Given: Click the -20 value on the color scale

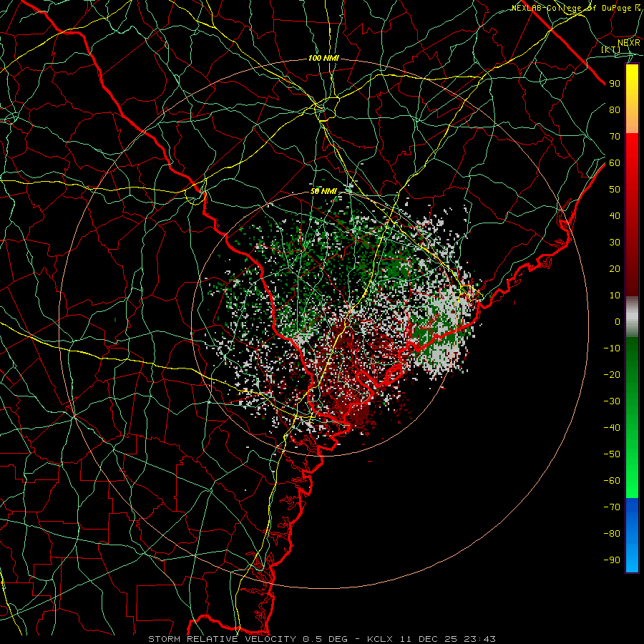Looking at the screenshot, I should [612, 374].
